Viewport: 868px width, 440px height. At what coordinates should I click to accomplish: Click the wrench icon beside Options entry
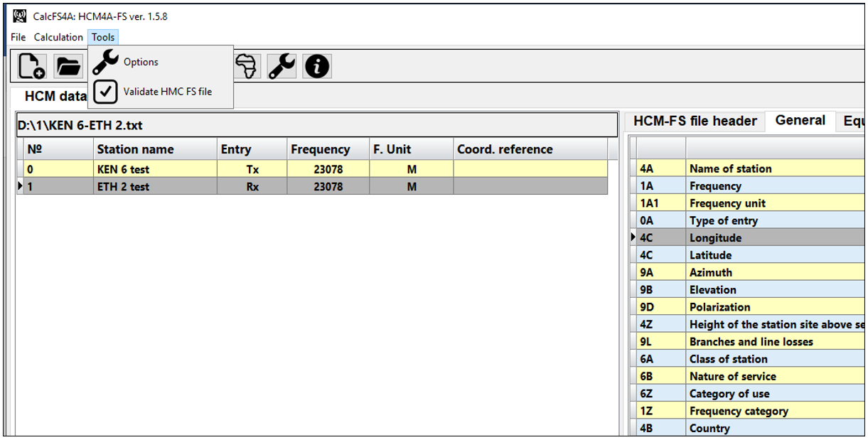[105, 62]
